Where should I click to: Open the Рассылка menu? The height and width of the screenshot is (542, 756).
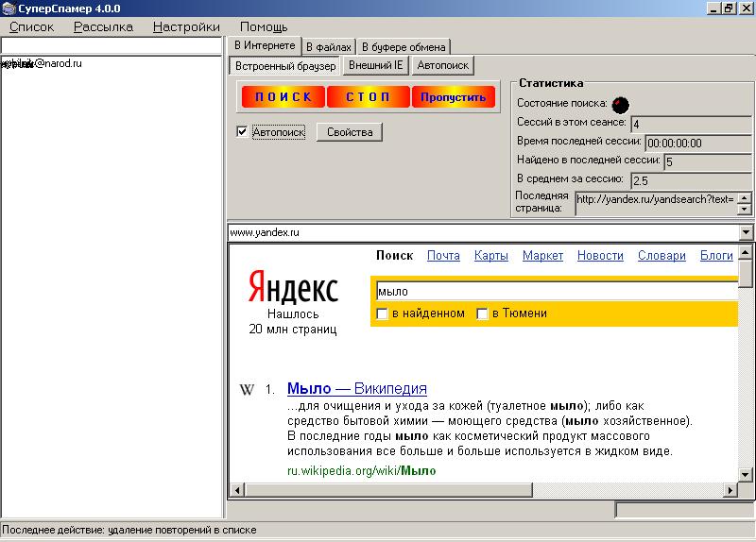(103, 26)
